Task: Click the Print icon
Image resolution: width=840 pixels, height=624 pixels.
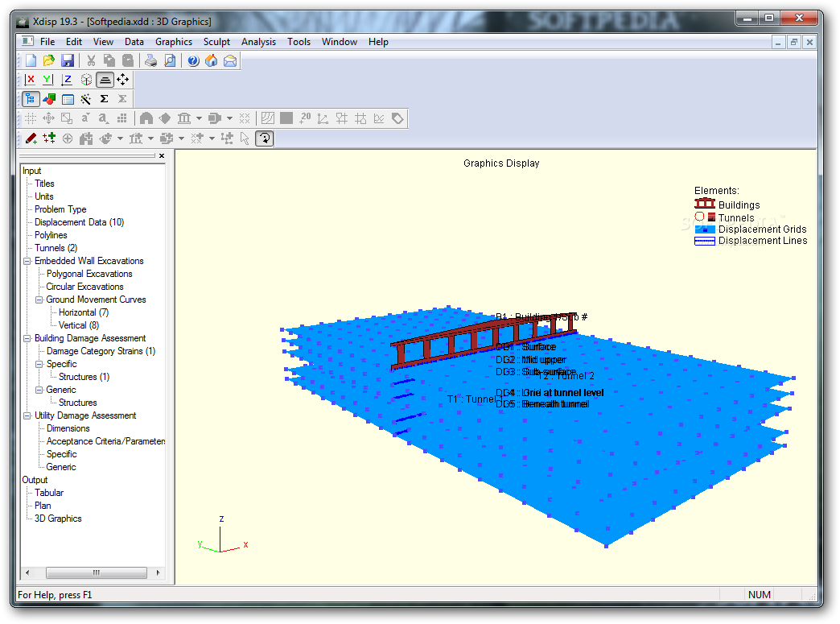Action: 151,60
